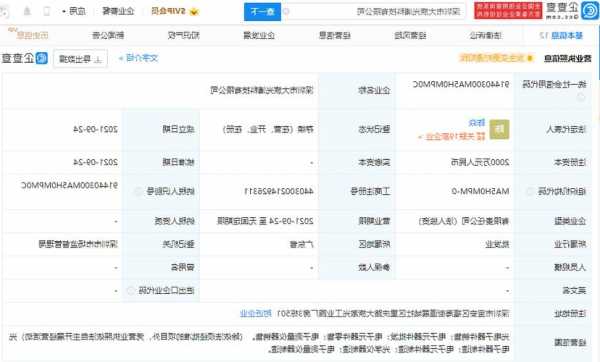
Task: Click the 发生变更时通知我 notify link
Action: tap(497, 58)
